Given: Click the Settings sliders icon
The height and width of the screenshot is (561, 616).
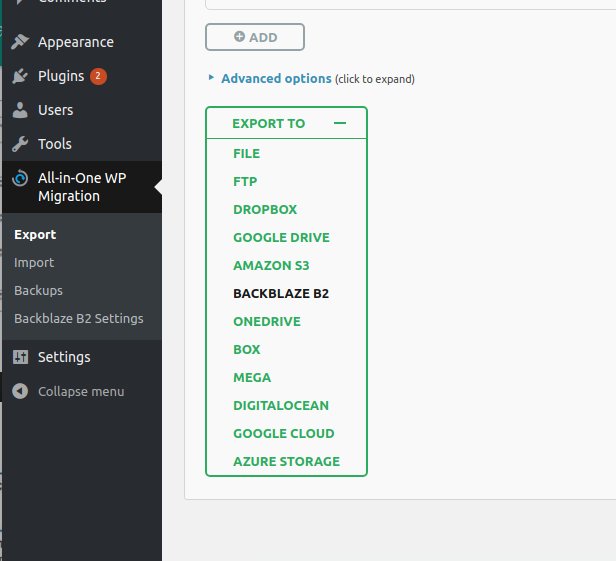Looking at the screenshot, I should coord(20,357).
